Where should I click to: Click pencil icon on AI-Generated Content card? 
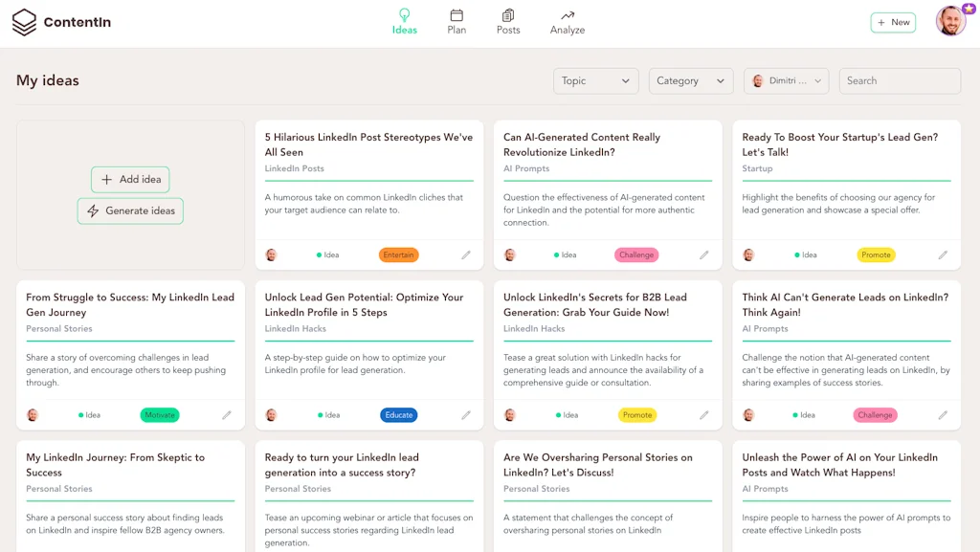click(704, 255)
